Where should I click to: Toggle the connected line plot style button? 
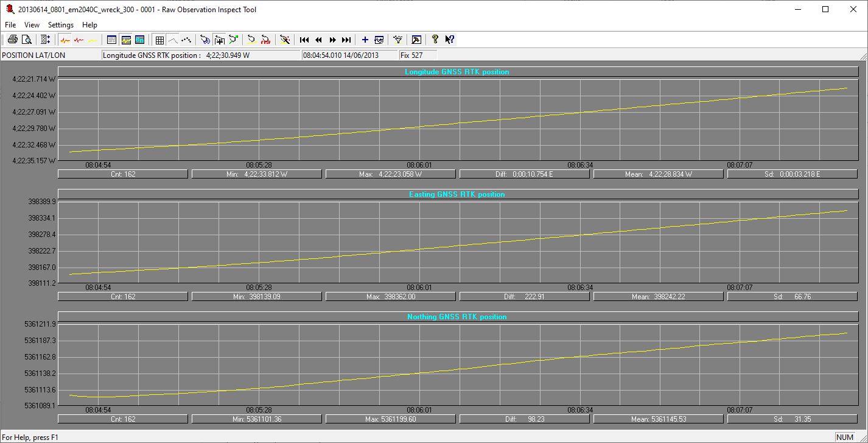coord(173,40)
